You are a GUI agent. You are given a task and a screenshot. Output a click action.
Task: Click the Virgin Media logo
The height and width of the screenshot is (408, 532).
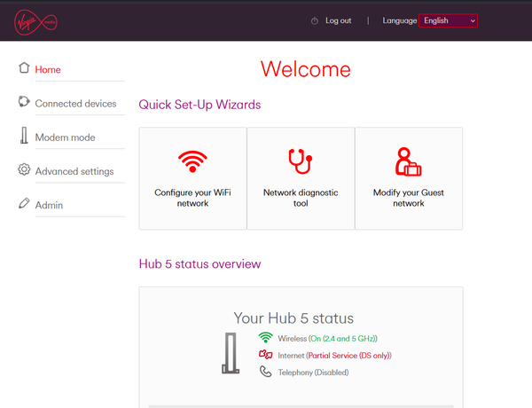coord(35,22)
